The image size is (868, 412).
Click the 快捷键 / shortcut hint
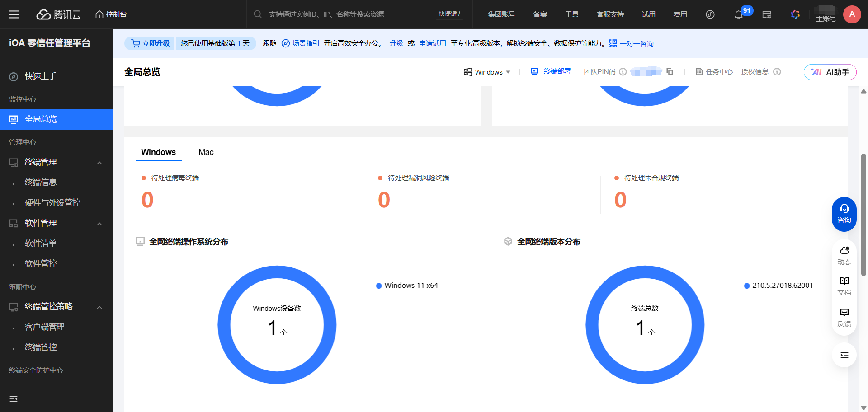pyautogui.click(x=450, y=14)
